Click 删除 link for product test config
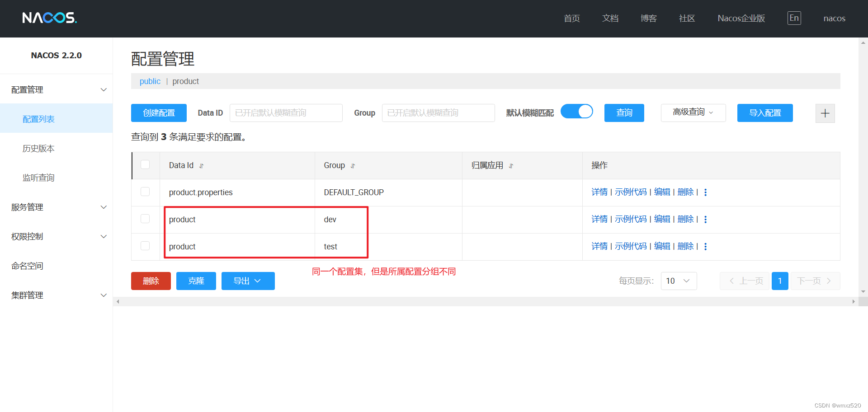 point(686,246)
